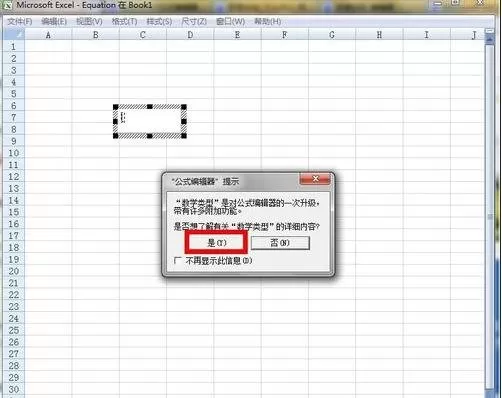The height and width of the screenshot is (398, 502).
Task: Click the top-middle handle of equation object
Action: [150, 107]
